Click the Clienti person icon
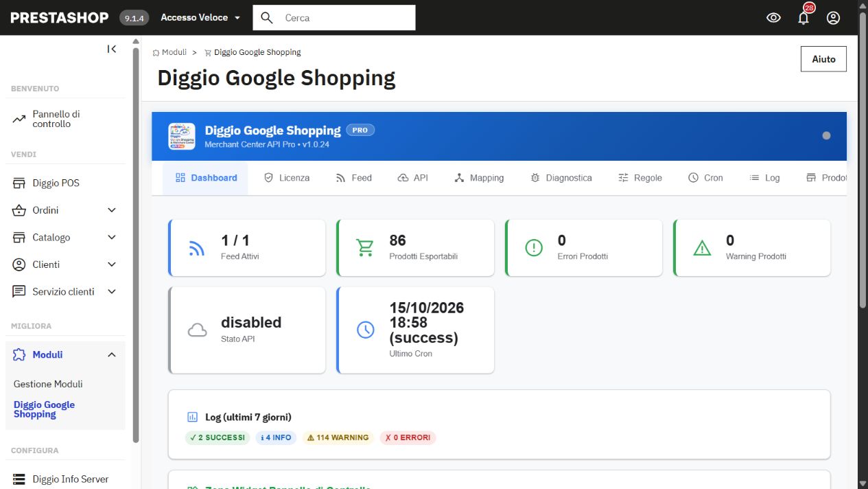This screenshot has height=489, width=868. [19, 264]
